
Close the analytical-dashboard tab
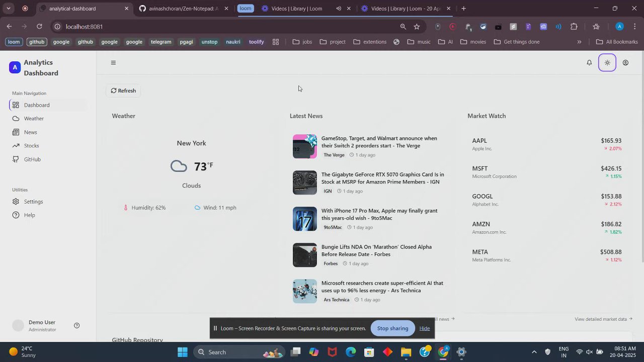click(127, 9)
